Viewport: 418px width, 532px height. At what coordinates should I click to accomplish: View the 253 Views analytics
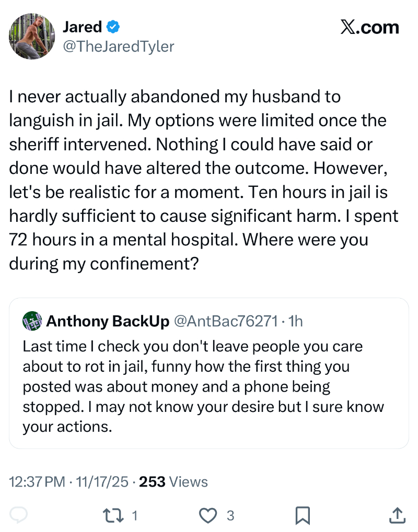coord(173,482)
